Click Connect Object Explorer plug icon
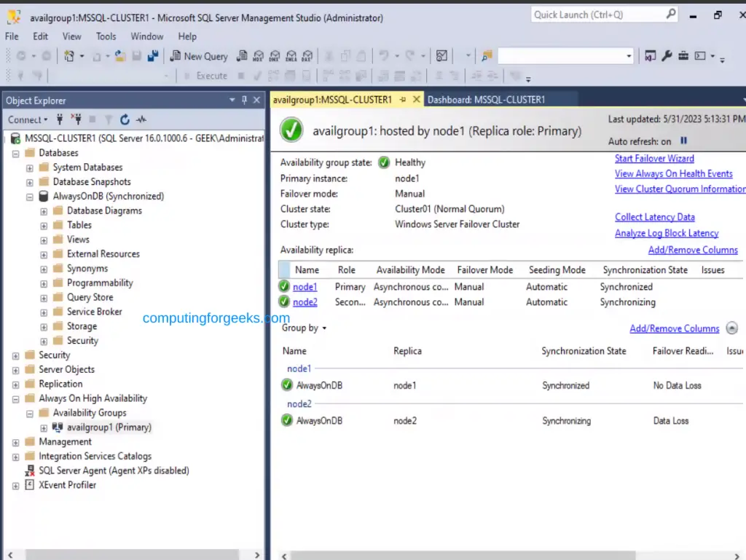The height and width of the screenshot is (560, 746). (x=60, y=119)
